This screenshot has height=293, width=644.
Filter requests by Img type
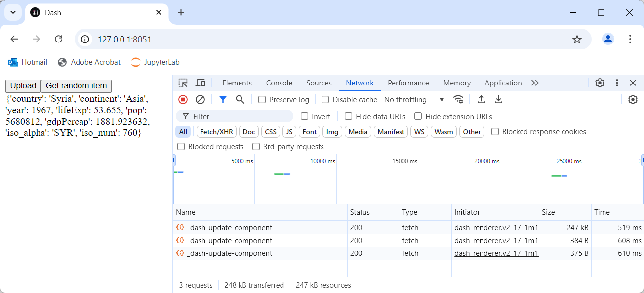click(x=332, y=132)
